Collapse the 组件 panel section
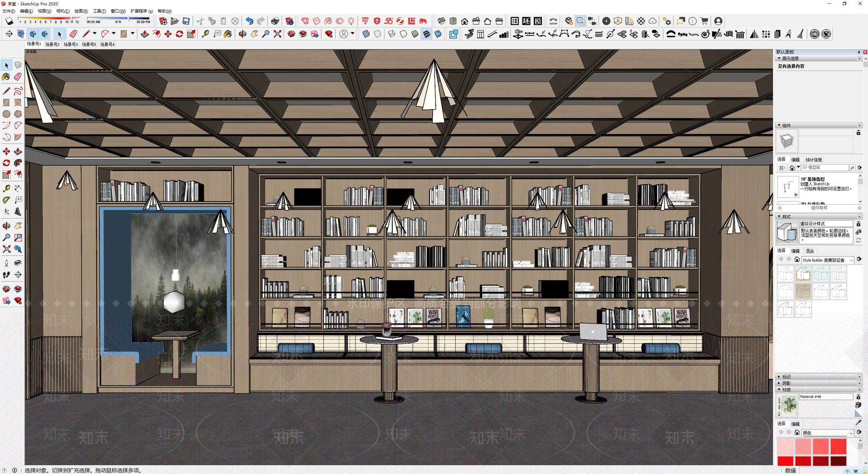This screenshot has width=868, height=474. click(x=779, y=125)
